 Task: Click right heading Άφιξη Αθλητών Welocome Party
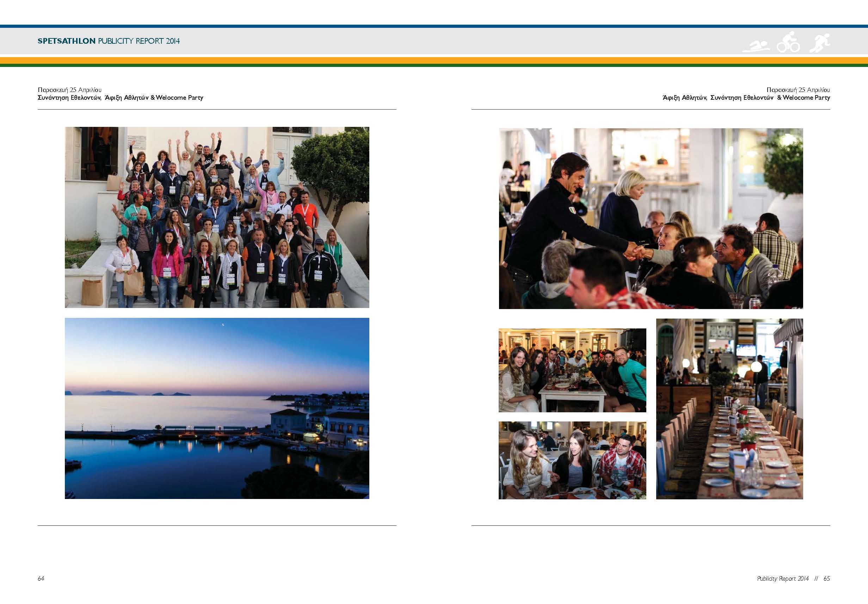tap(746, 98)
